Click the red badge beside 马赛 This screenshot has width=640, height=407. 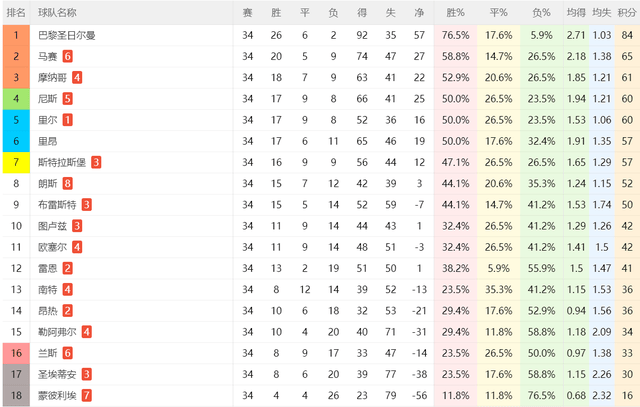tap(68, 57)
